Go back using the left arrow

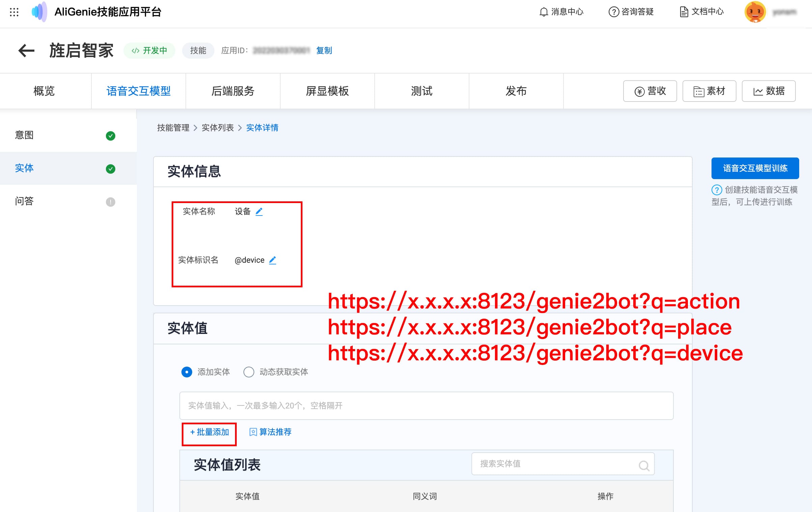(26, 51)
